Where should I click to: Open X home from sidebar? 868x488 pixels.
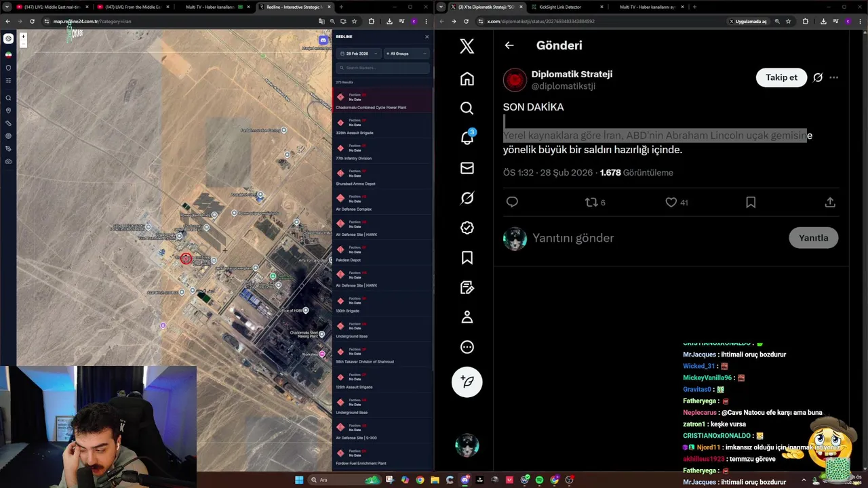coord(467,79)
